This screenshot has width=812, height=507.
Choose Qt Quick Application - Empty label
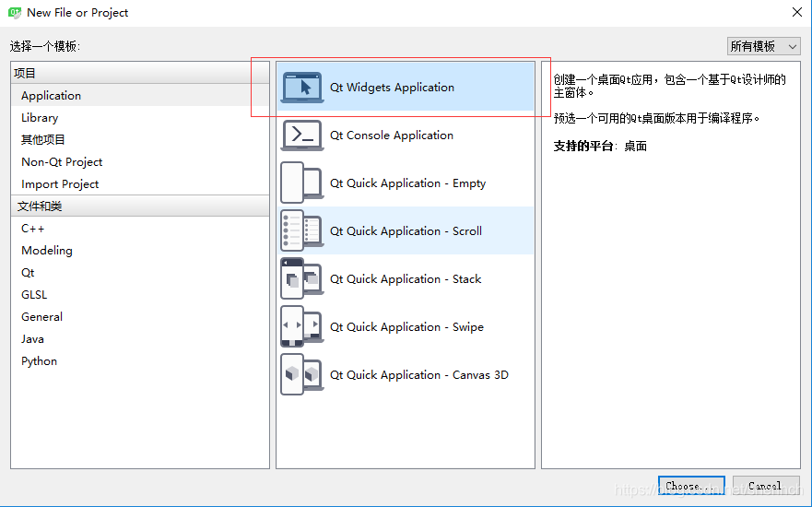pyautogui.click(x=407, y=183)
